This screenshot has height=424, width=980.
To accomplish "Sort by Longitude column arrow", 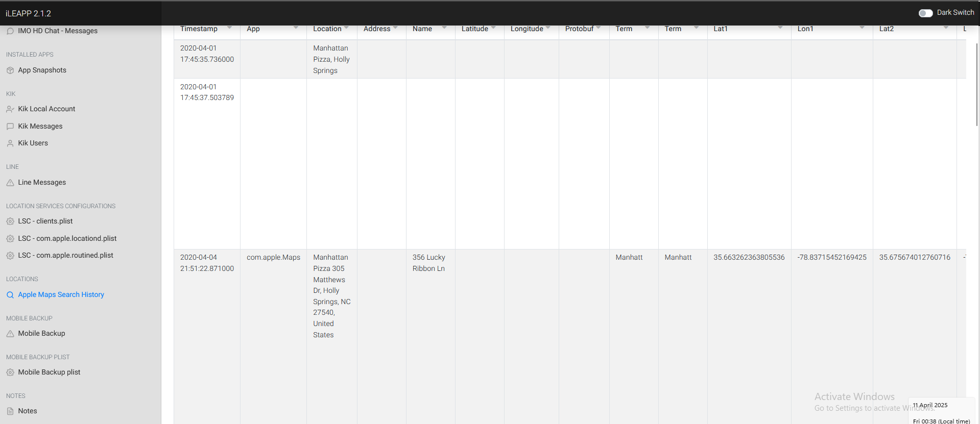I will (x=548, y=28).
